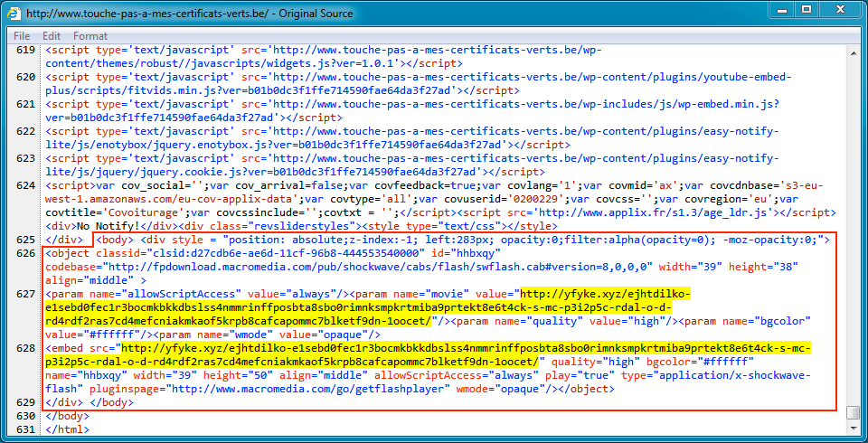Click the vertical scrollbar thumb
The height and width of the screenshot is (443, 868).
pos(854,413)
